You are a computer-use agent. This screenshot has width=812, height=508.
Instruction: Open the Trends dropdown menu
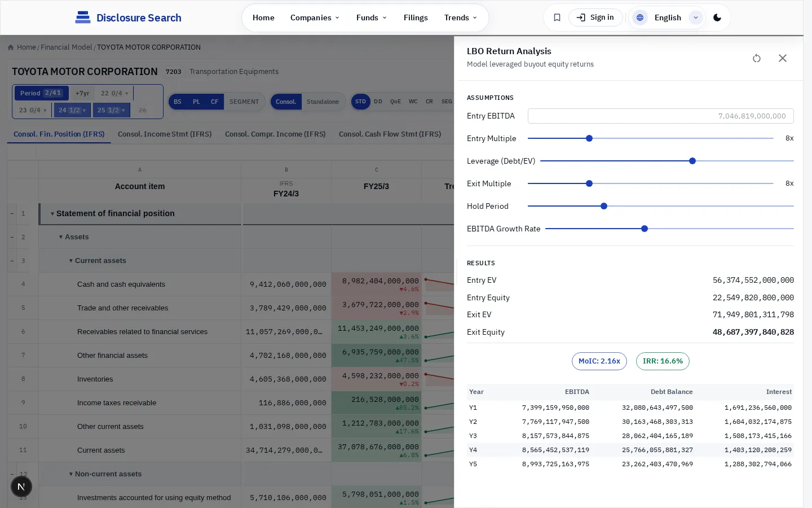coord(461,17)
